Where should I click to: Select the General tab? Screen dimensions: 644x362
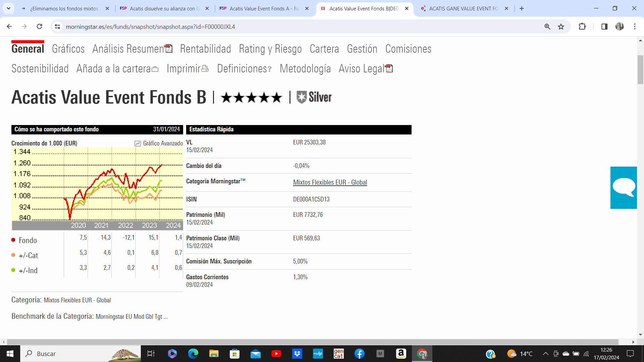(x=28, y=49)
